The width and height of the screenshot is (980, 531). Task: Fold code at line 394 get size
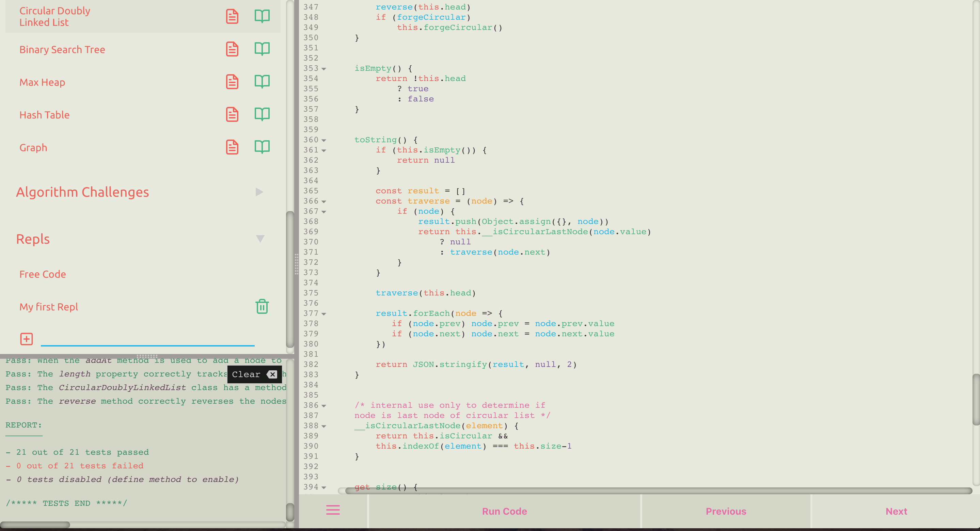point(324,488)
